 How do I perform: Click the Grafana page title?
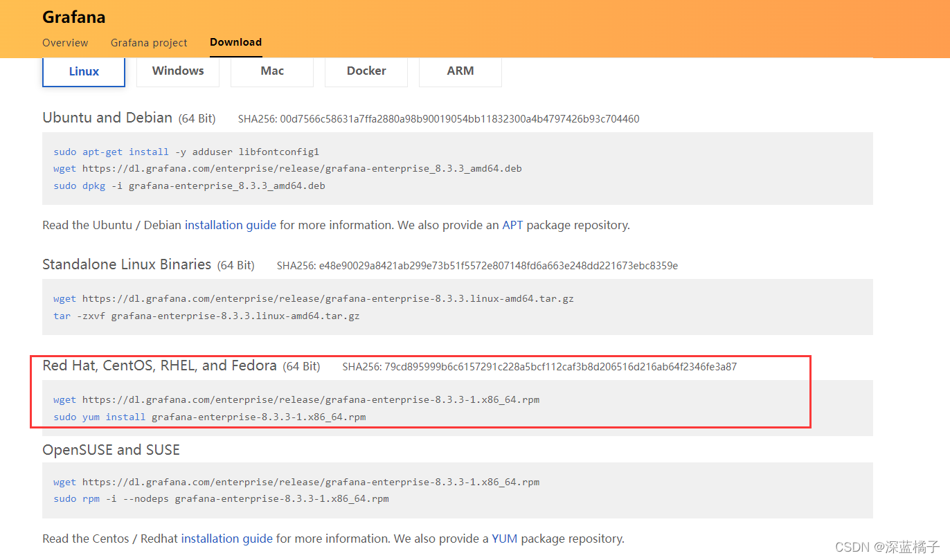(x=74, y=17)
